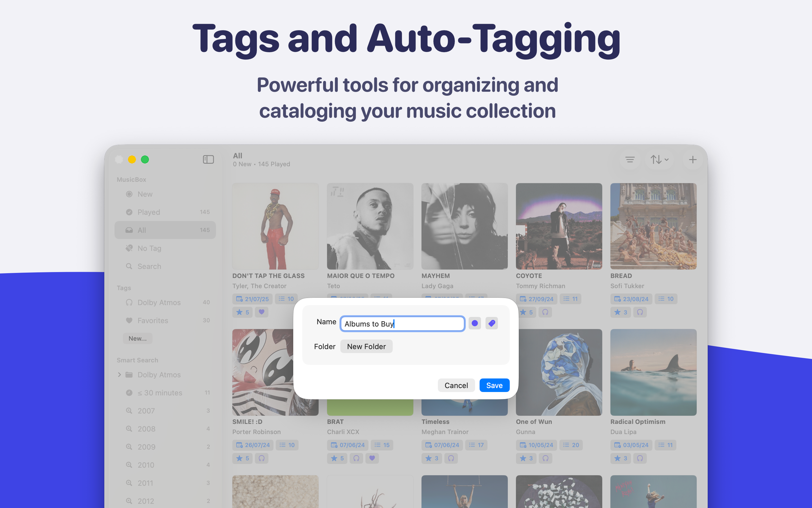Click the plus add album button
The height and width of the screenshot is (508, 812).
point(692,159)
